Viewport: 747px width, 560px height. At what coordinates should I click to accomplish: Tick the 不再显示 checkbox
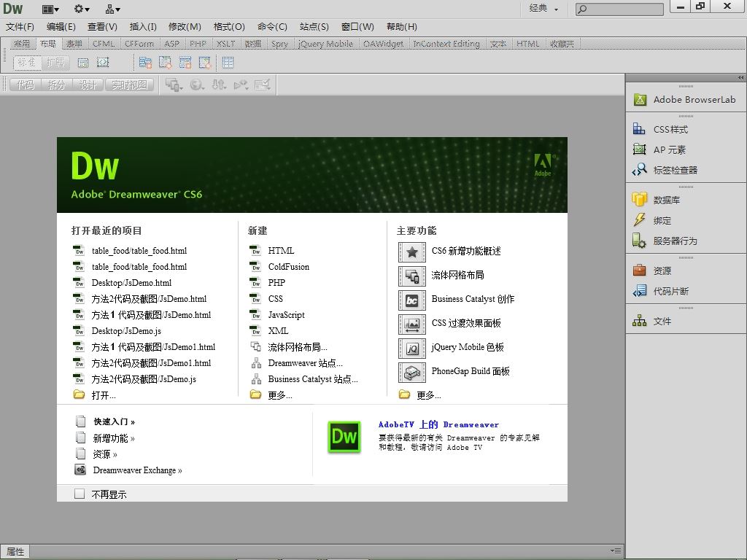pos(80,494)
